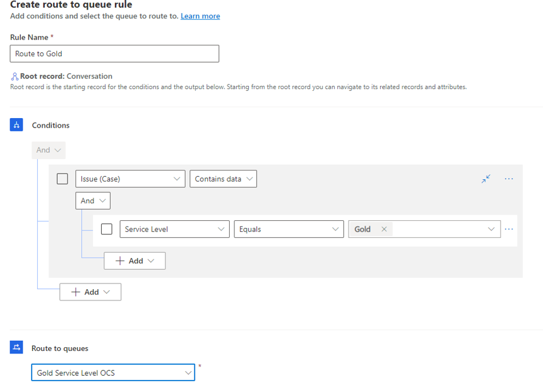Click the Create route to queue rule heading
This screenshot has height=392, width=543.
click(x=71, y=4)
